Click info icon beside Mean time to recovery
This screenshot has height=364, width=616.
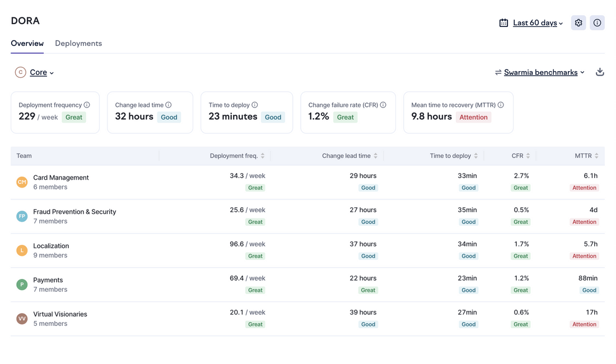pos(501,105)
